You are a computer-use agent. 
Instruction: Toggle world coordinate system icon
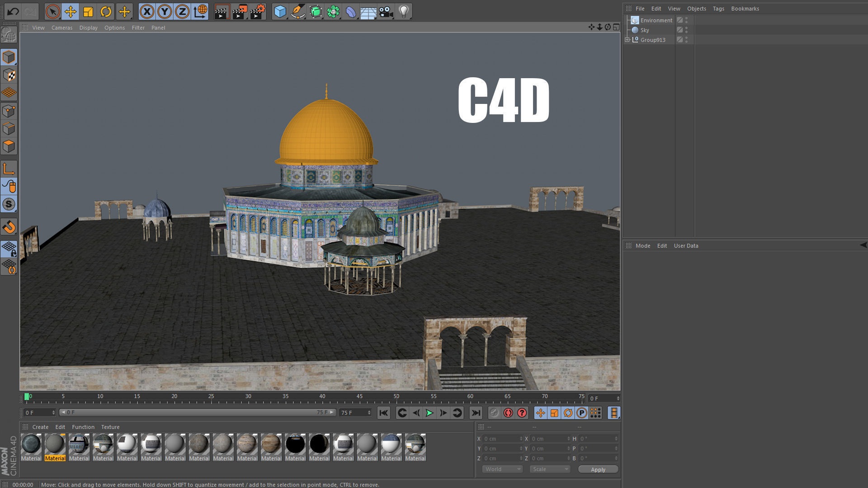click(200, 11)
